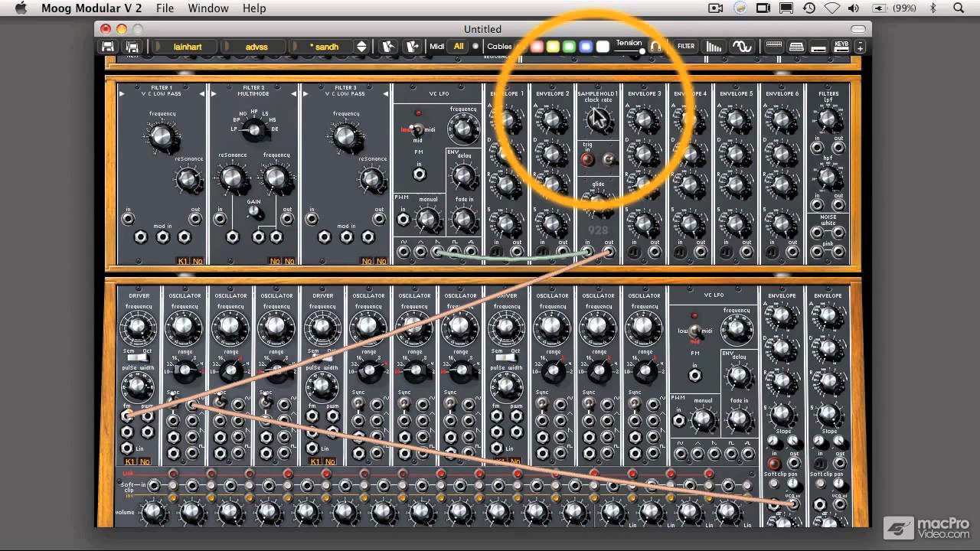The width and height of the screenshot is (980, 551).
Task: Click the Export preset icon
Action: pyautogui.click(x=412, y=47)
